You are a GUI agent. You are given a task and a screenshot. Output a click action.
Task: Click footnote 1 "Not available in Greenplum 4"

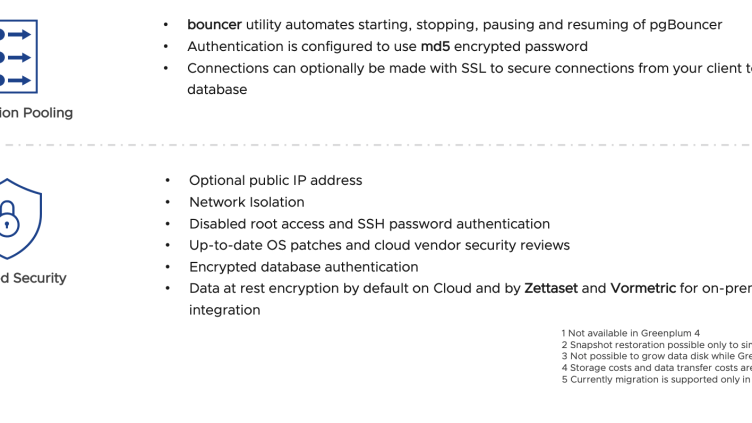[630, 332]
